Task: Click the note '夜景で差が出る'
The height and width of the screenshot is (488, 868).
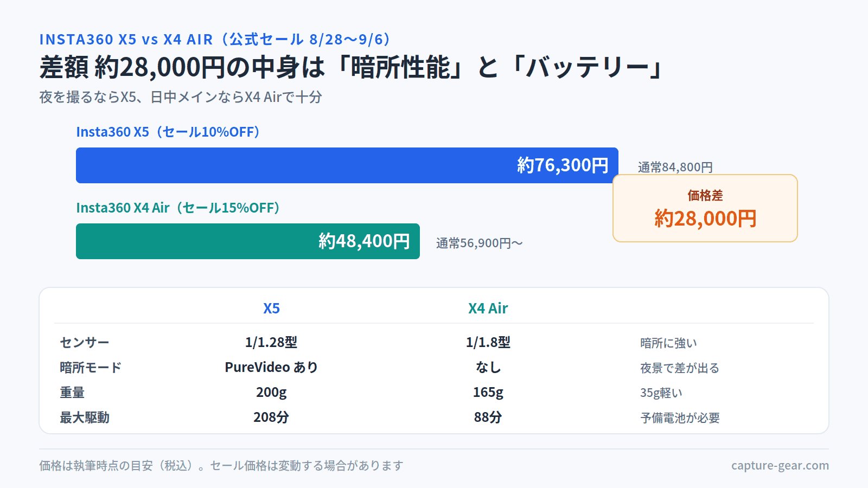Action: (680, 368)
